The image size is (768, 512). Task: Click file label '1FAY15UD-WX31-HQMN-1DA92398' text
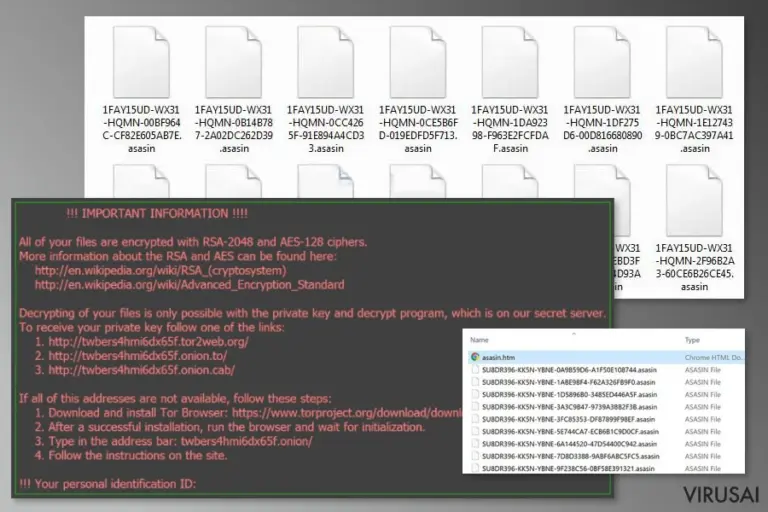tap(510, 129)
